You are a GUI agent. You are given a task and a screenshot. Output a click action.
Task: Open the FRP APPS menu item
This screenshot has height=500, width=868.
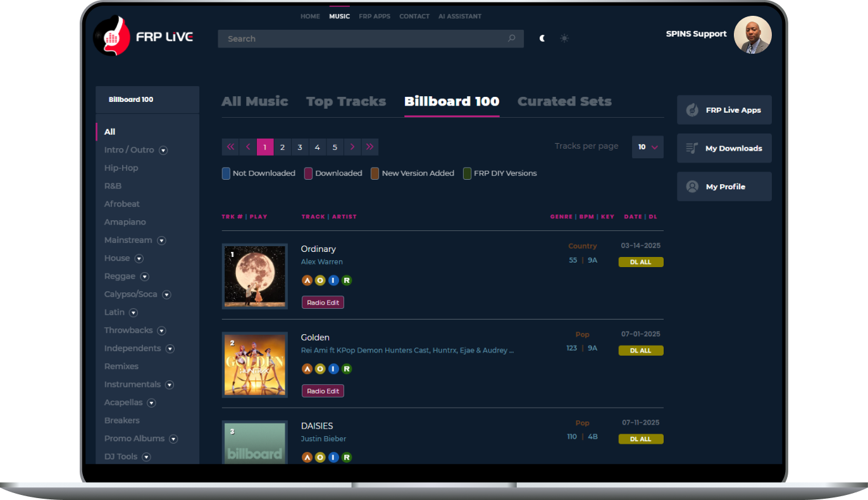click(x=375, y=16)
